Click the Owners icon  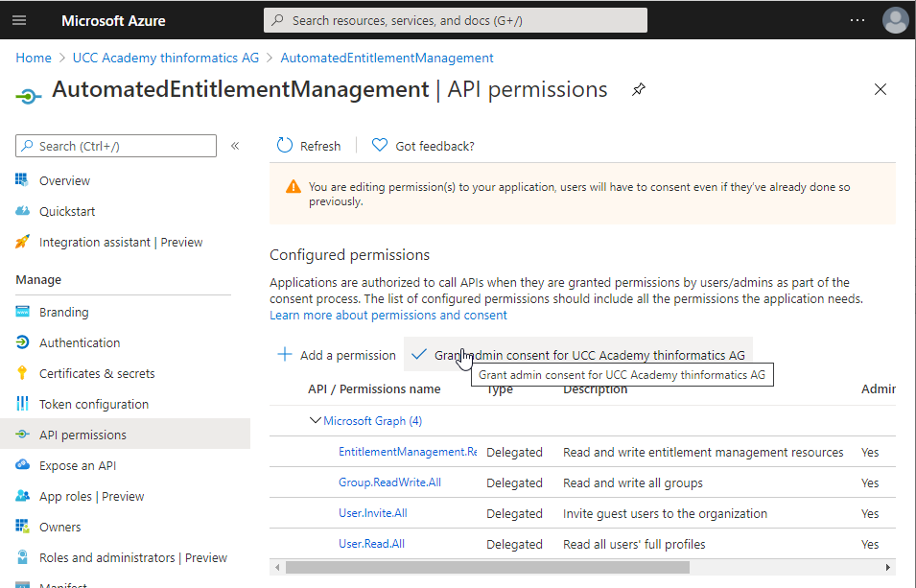pyautogui.click(x=22, y=526)
